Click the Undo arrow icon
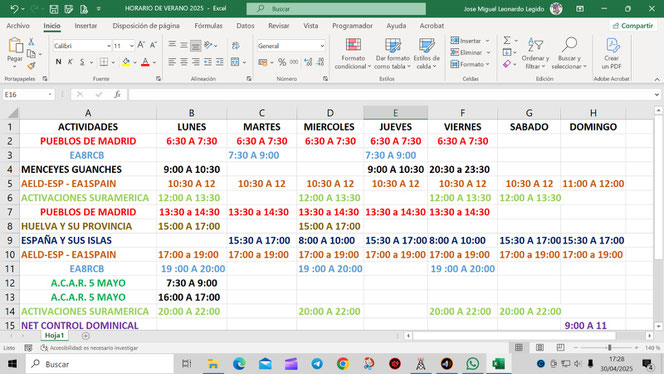 click(x=14, y=8)
